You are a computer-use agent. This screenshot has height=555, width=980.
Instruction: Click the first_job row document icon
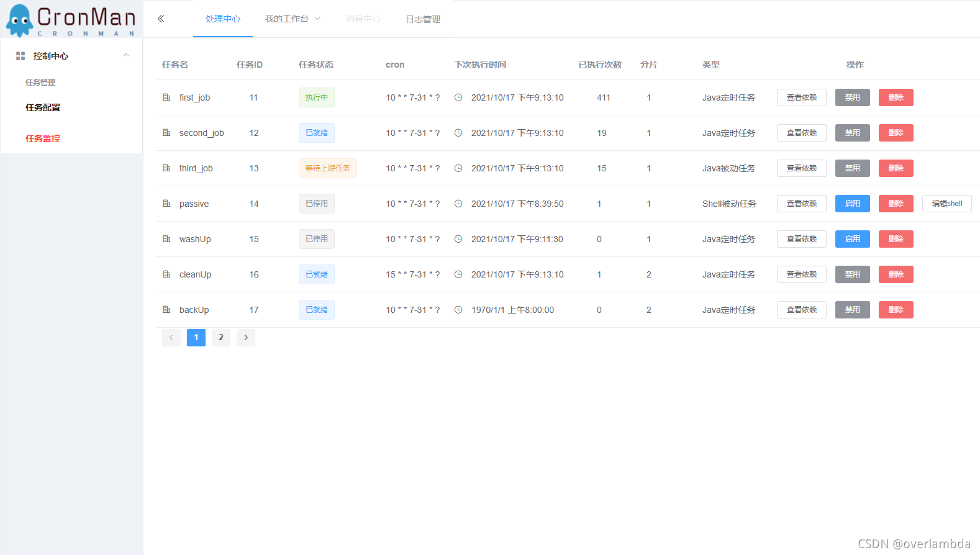click(x=166, y=97)
